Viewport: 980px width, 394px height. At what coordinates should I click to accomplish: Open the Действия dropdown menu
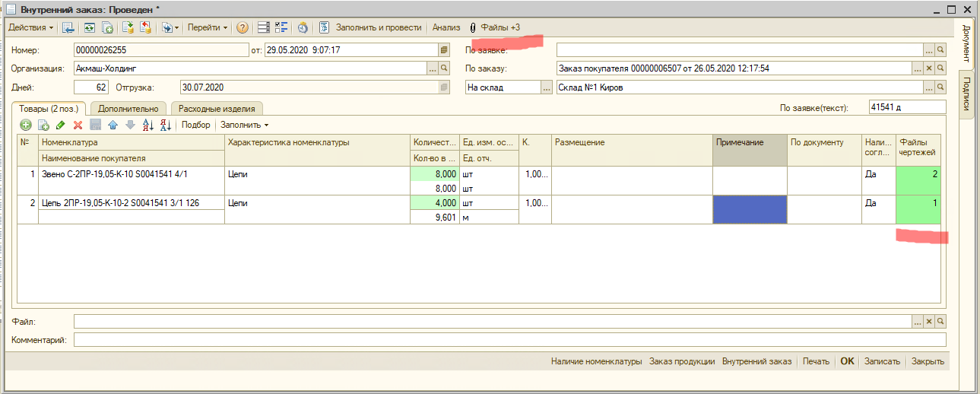[30, 27]
